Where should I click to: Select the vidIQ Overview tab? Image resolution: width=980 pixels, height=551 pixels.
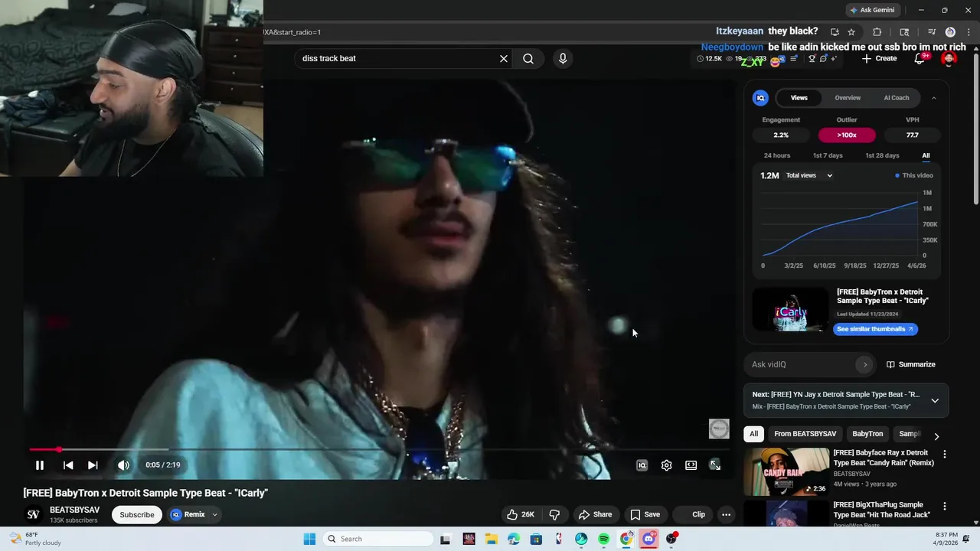[848, 98]
